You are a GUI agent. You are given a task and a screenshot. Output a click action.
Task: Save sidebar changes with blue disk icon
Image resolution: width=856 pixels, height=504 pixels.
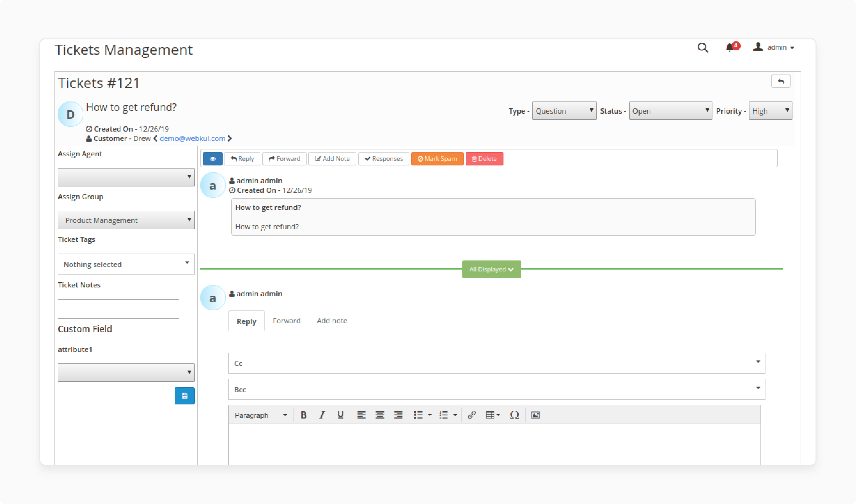click(184, 396)
